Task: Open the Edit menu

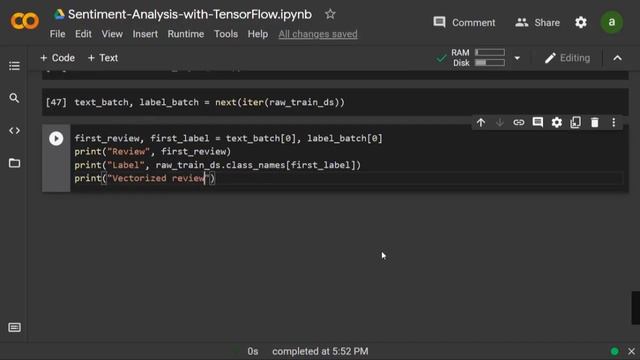Action: (x=83, y=34)
